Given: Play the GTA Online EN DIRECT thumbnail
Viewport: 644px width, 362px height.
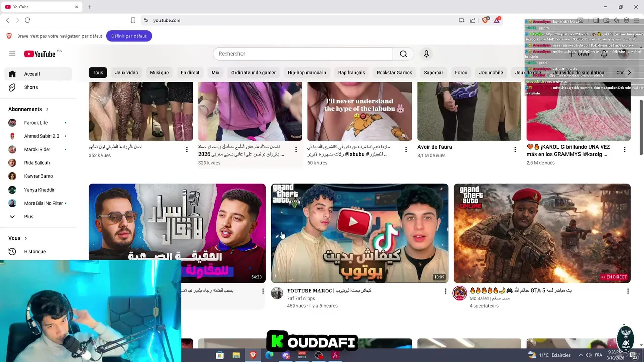Looking at the screenshot, I should point(542,233).
